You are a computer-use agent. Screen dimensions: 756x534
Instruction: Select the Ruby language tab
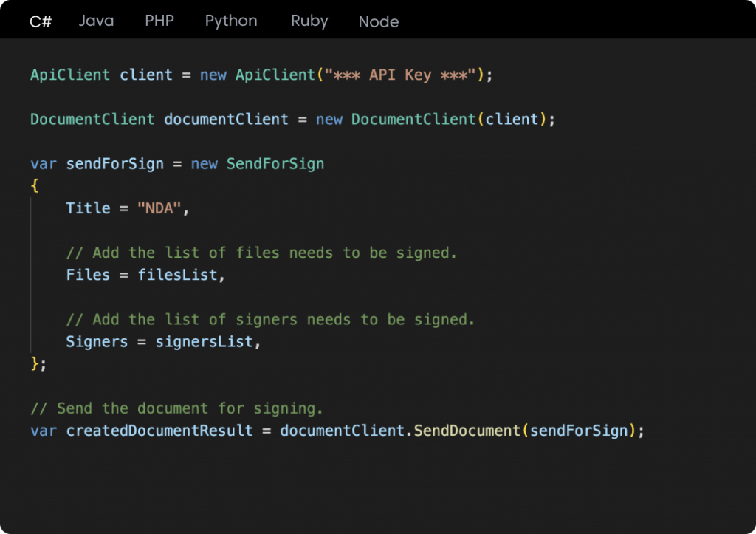(309, 21)
